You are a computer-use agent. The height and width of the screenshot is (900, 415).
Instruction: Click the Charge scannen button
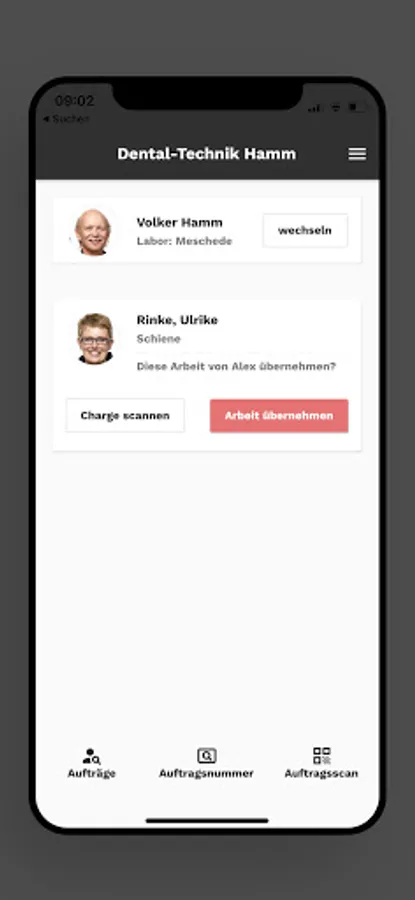125,416
